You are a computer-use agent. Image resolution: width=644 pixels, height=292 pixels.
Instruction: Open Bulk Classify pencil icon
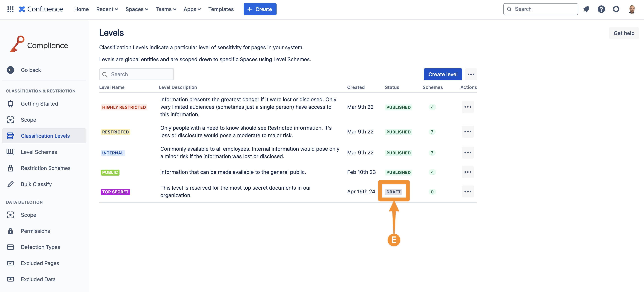point(10,184)
